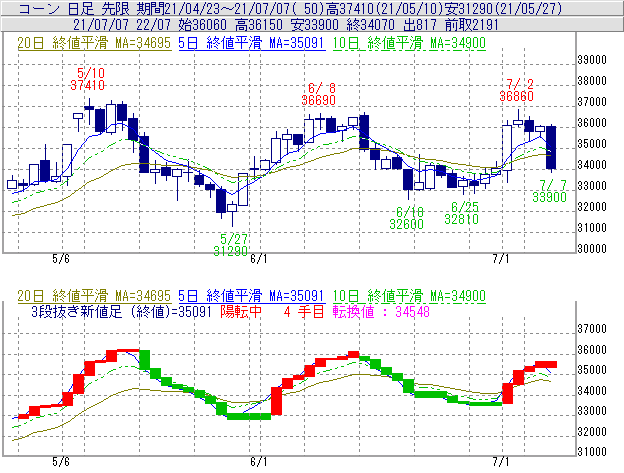This screenshot has width=624, height=473.
Task: Click the 7/7 33900 low label
Action: coord(550,191)
